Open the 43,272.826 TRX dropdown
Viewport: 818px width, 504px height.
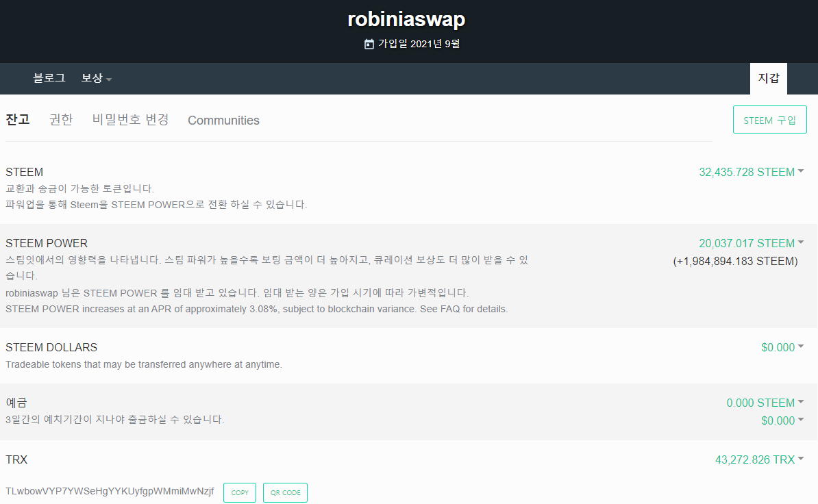760,459
